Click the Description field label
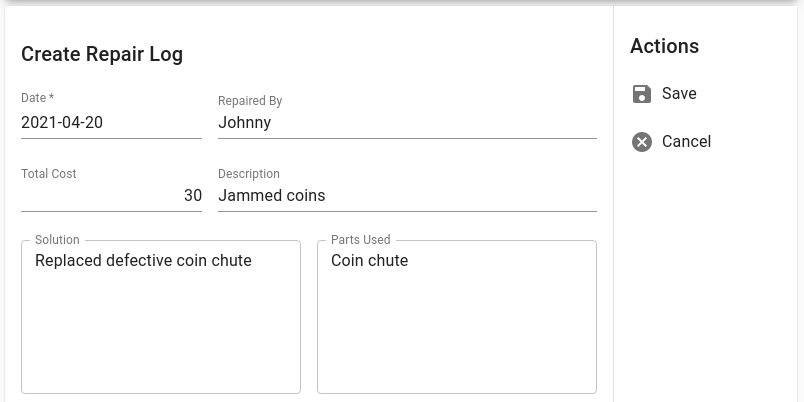This screenshot has height=402, width=804. click(249, 174)
